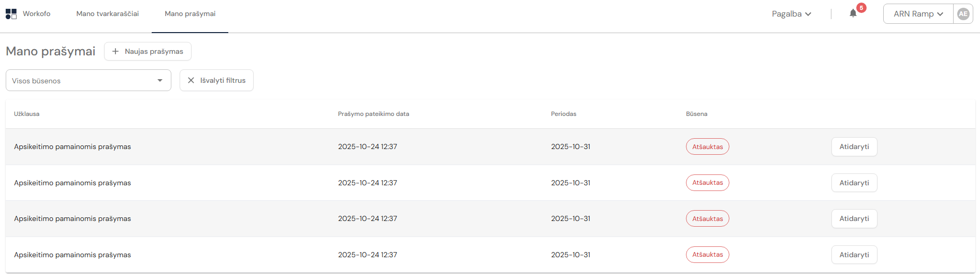Screen dimensions: 980x280
Task: Click the X icon in Išvalyti filtrus
Action: coord(191,80)
